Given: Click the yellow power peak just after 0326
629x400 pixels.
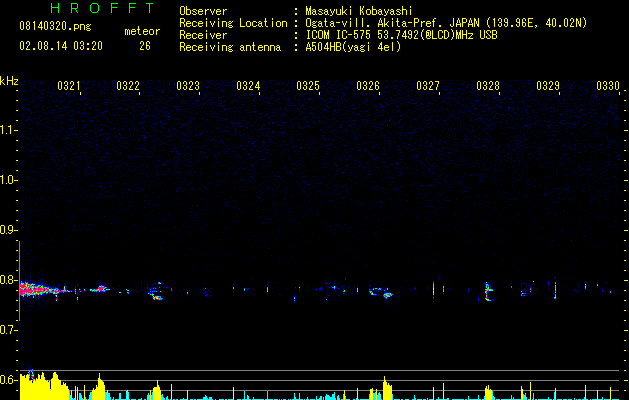Looking at the screenshot, I should [387, 388].
